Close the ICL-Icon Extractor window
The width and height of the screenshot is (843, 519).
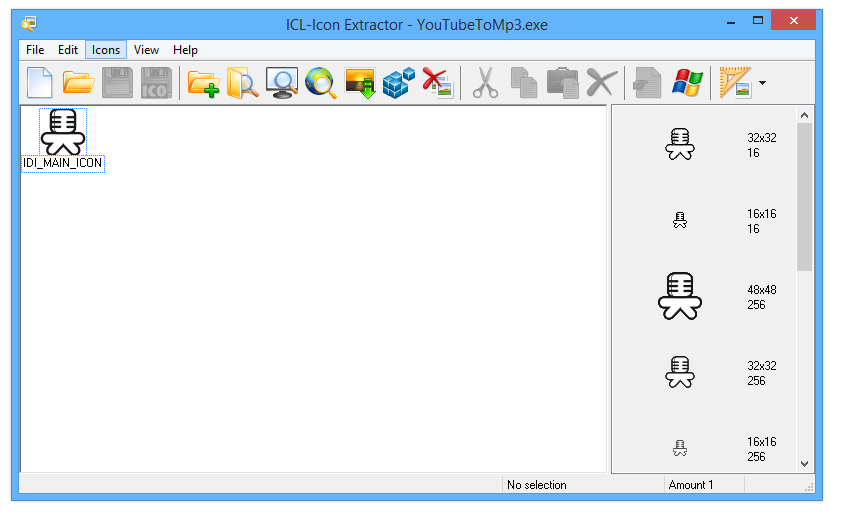pyautogui.click(x=794, y=20)
